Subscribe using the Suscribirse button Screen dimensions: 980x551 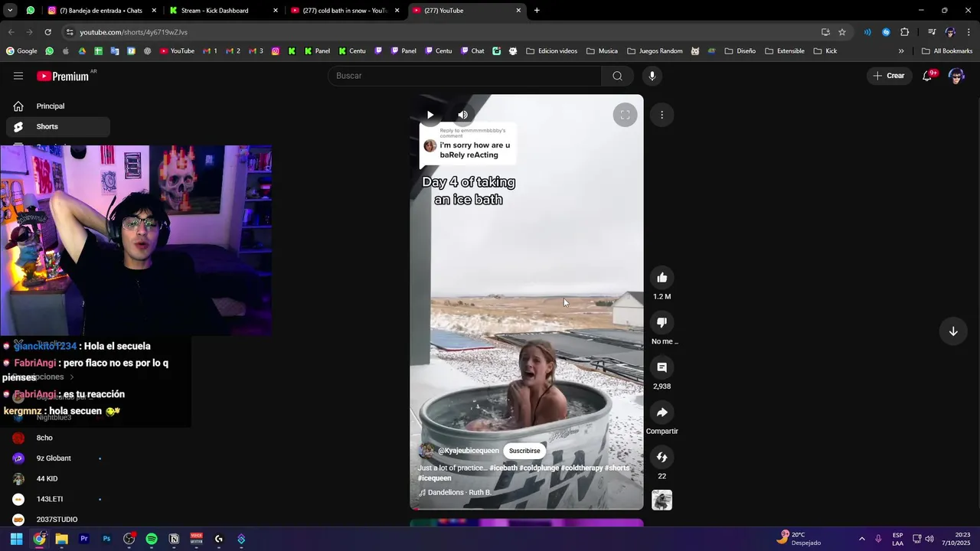point(524,451)
